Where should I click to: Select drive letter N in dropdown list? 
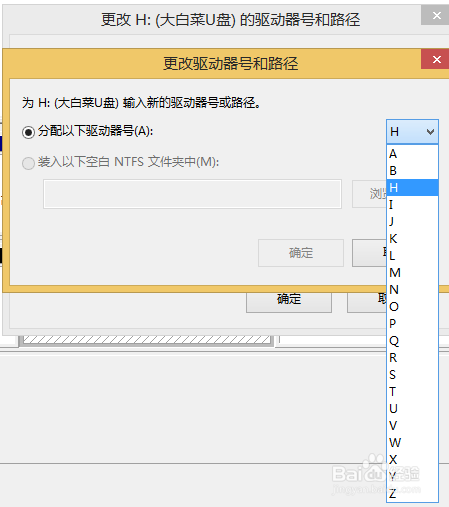[412, 290]
